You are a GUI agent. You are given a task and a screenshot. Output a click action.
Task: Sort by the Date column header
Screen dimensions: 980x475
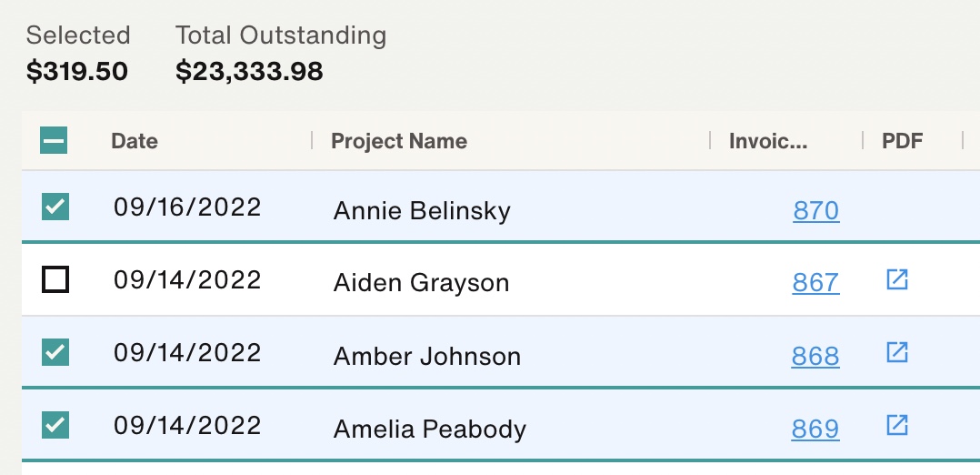click(135, 141)
